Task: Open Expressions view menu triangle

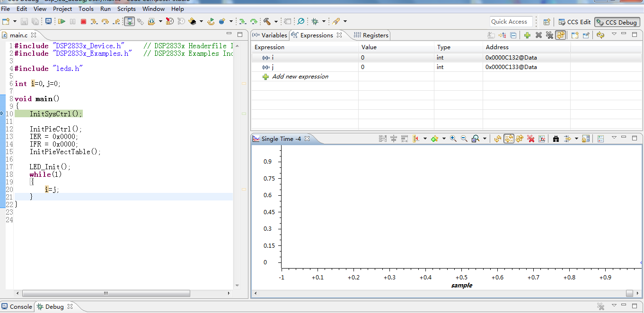Action: [x=614, y=34]
